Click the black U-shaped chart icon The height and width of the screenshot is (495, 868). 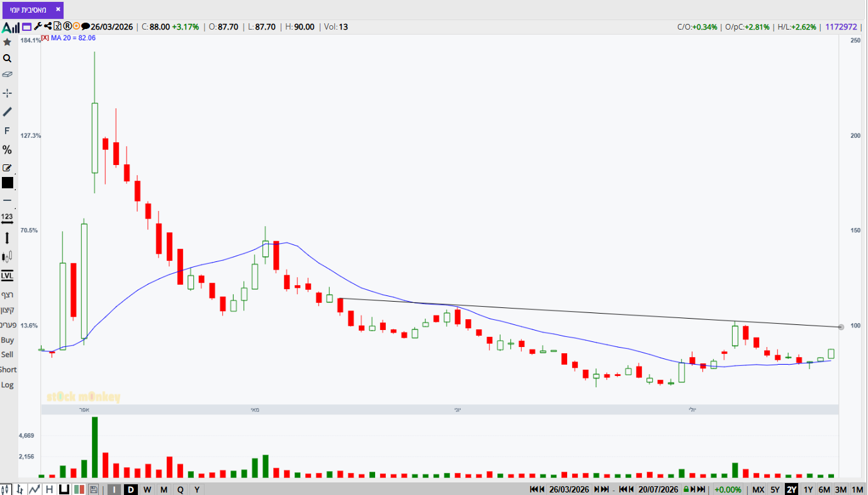(x=64, y=489)
